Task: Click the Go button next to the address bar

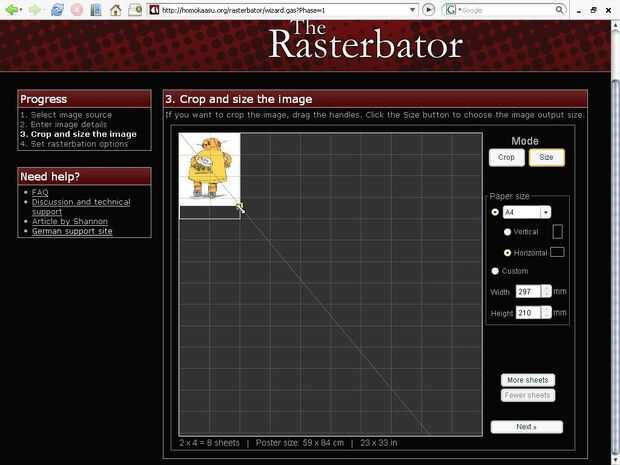Action: tap(429, 9)
